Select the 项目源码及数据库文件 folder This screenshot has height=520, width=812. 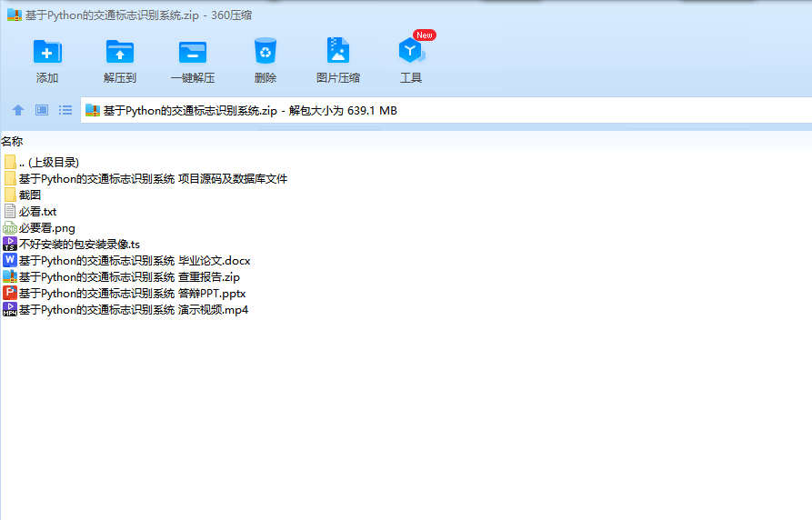[x=145, y=179]
